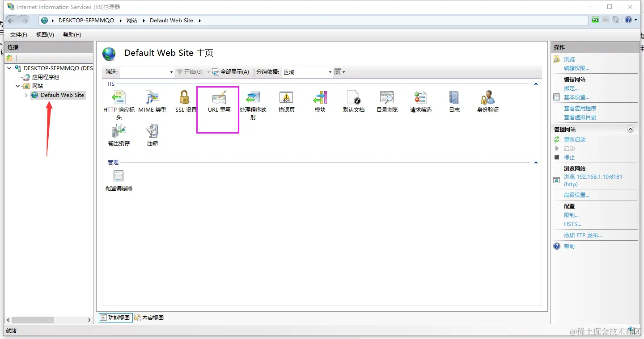644x339 pixels.
Task: Click the 帮助 link in the actions pane
Action: (x=569, y=247)
